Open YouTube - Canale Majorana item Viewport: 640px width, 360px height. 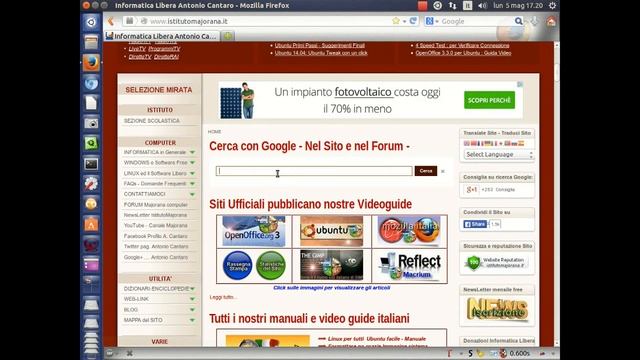[156, 225]
